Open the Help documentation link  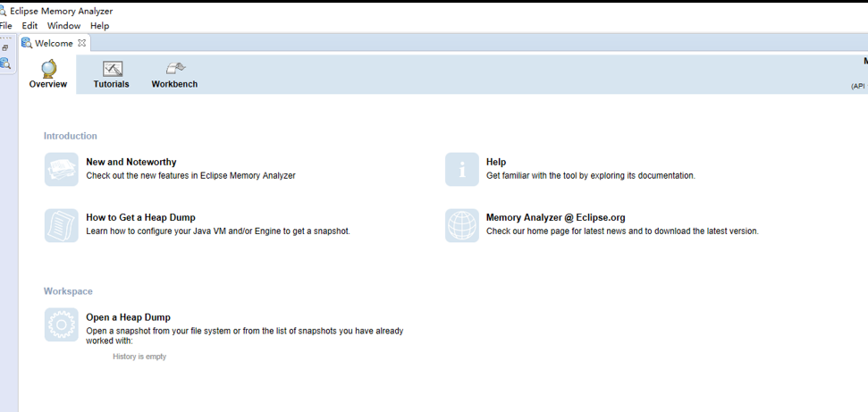tap(496, 163)
